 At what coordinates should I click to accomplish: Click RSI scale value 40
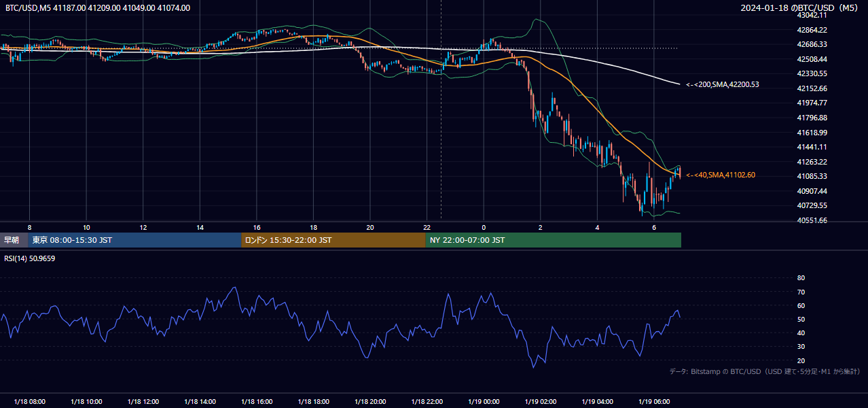[x=801, y=333]
